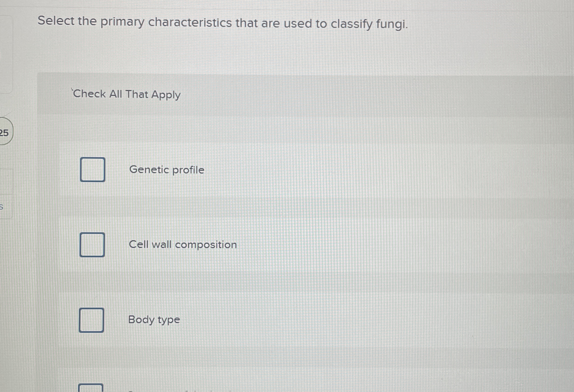Click the Body type answer label
This screenshot has height=392, width=574.
(154, 320)
